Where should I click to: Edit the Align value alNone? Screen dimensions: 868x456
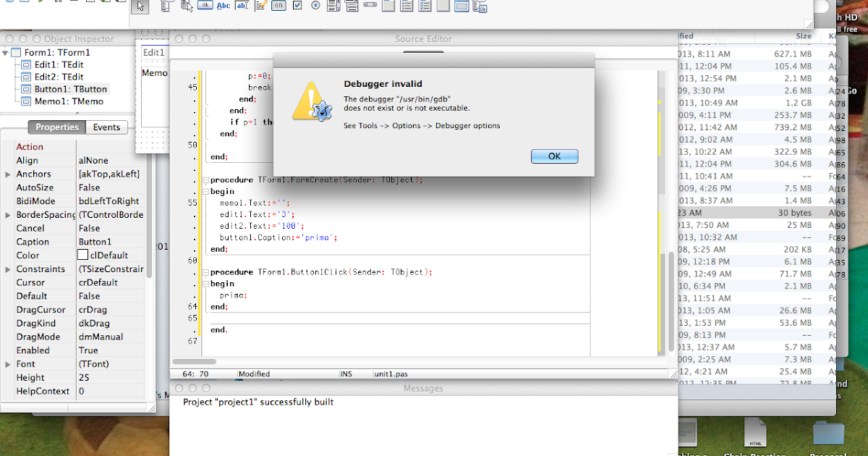click(110, 161)
